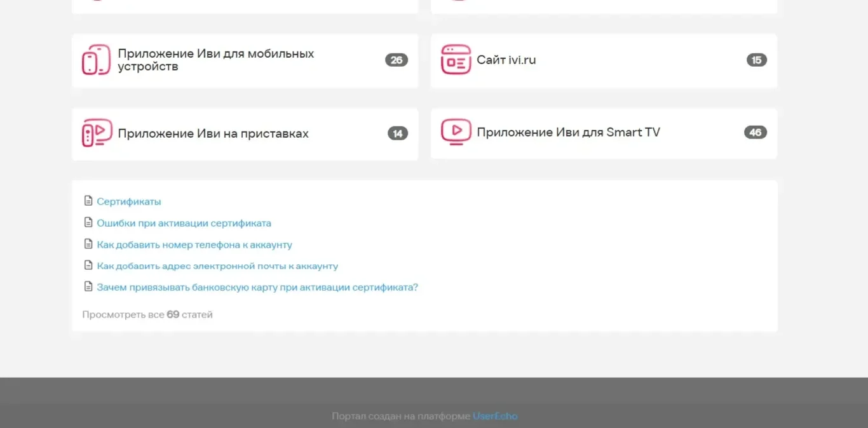This screenshot has width=868, height=428.
Task: Open Как добавить номер телефона к аккаунту
Action: (x=194, y=244)
